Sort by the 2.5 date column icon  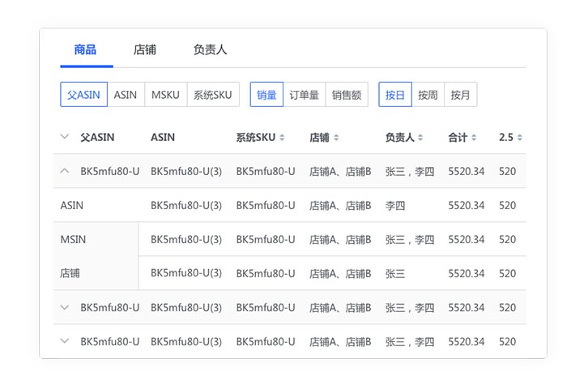(520, 138)
